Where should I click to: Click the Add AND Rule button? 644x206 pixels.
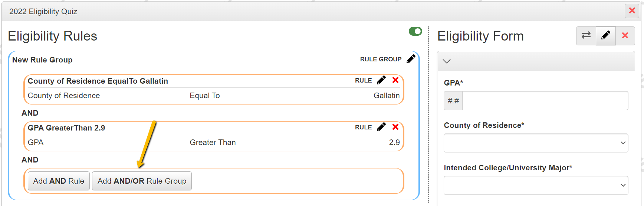pyautogui.click(x=59, y=181)
